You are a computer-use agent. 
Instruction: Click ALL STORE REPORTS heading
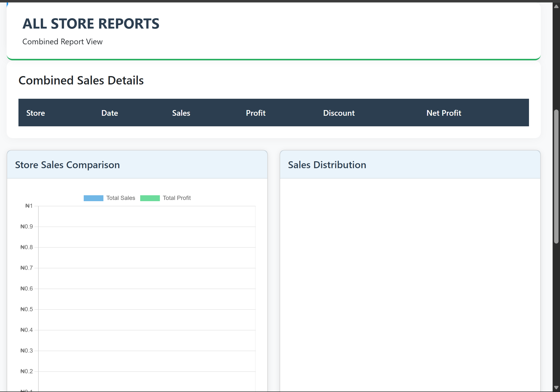91,24
